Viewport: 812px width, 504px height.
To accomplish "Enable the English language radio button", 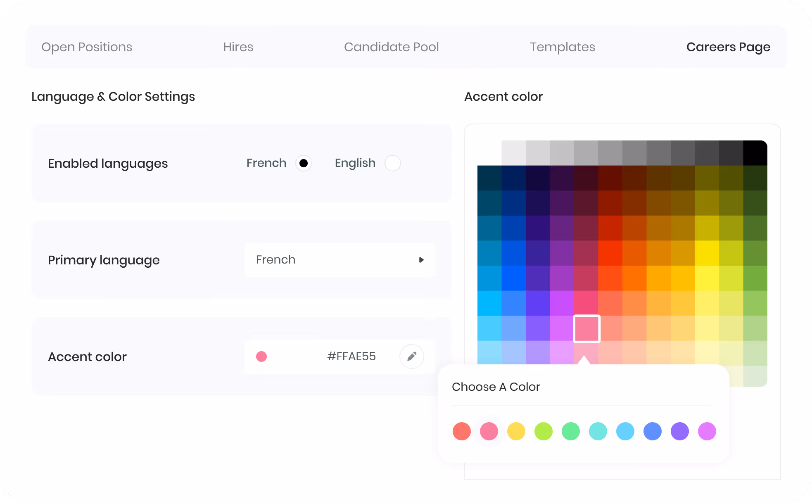I will coord(393,163).
